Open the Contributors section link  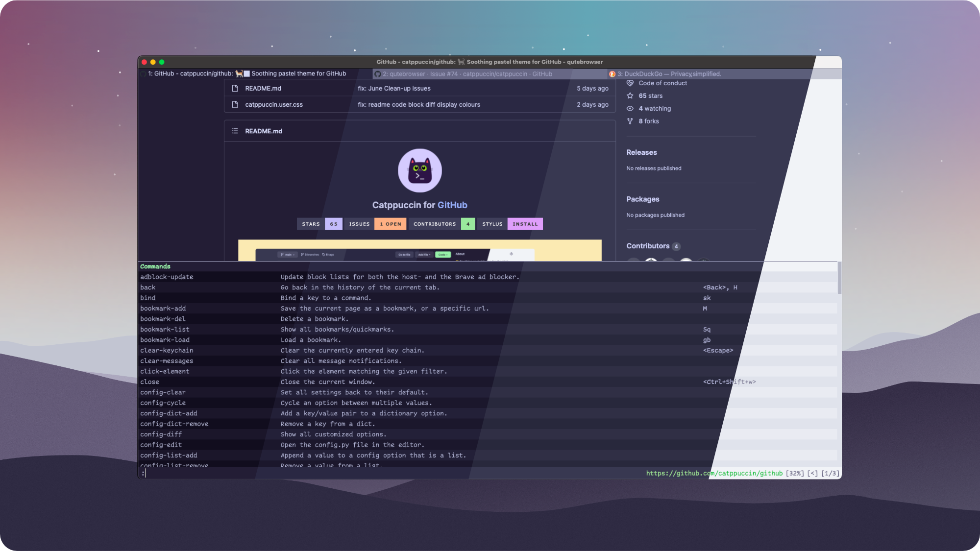point(648,246)
